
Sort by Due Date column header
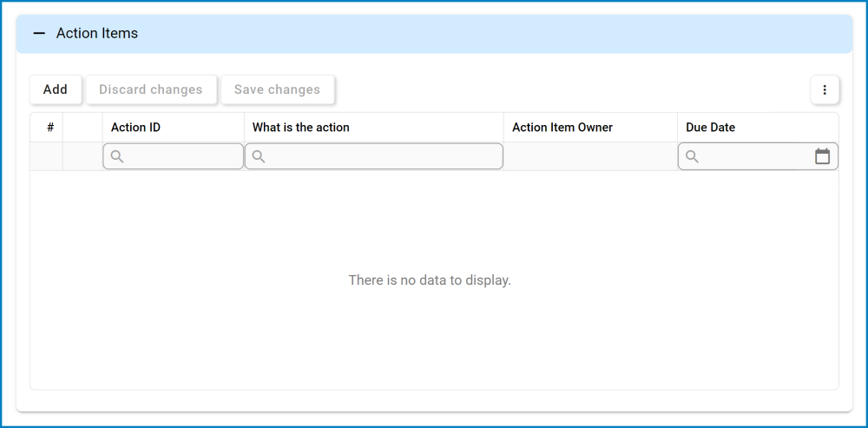[711, 128]
